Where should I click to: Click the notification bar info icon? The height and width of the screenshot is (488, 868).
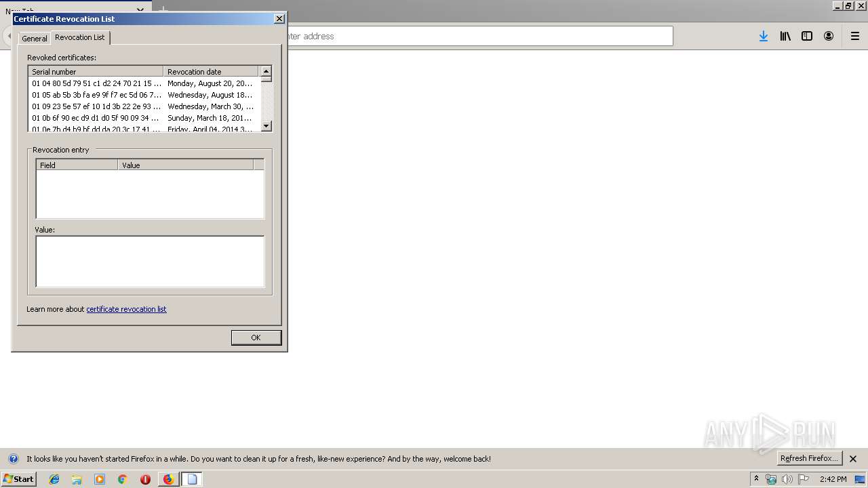[14, 459]
